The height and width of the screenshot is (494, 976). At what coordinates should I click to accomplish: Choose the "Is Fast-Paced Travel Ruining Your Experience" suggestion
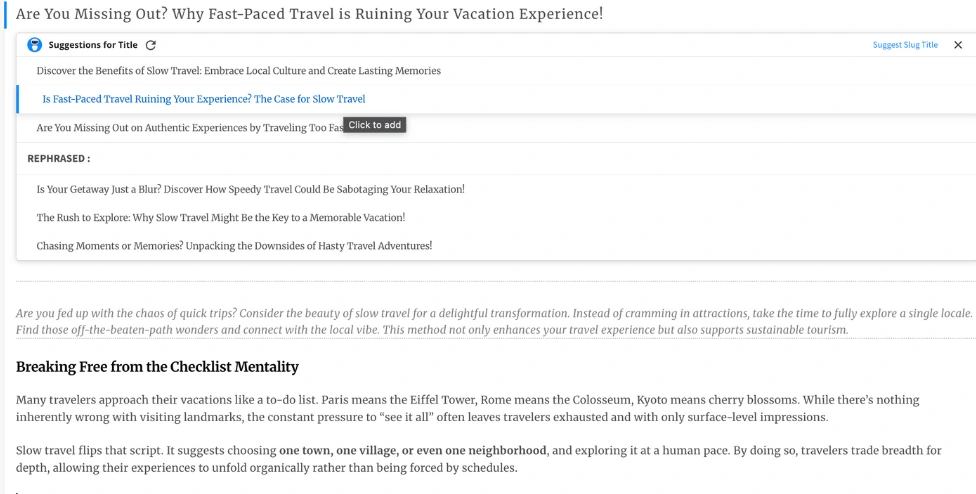click(x=204, y=99)
